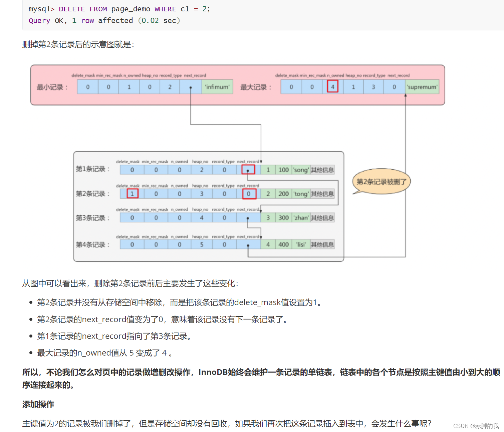504x432 pixels.
Task: Click the speech bubble 第2条记录被删了
Action: pos(381,181)
